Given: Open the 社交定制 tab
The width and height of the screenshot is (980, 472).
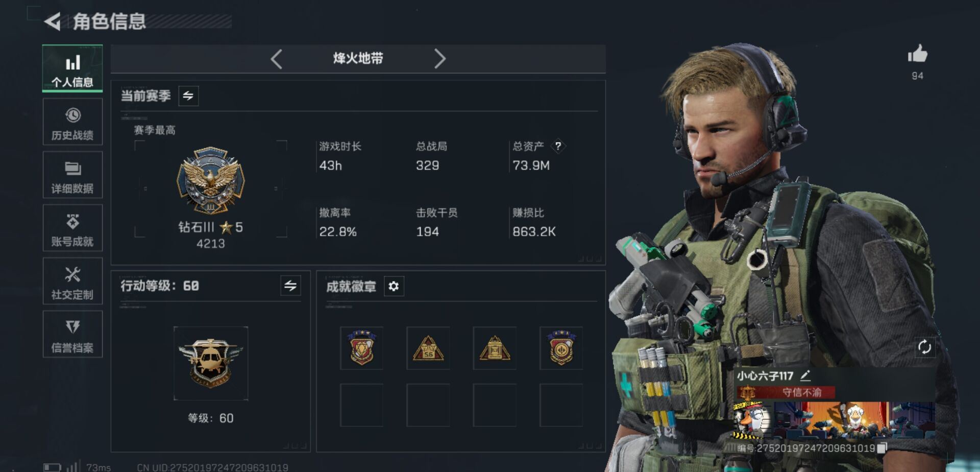Looking at the screenshot, I should point(72,281).
